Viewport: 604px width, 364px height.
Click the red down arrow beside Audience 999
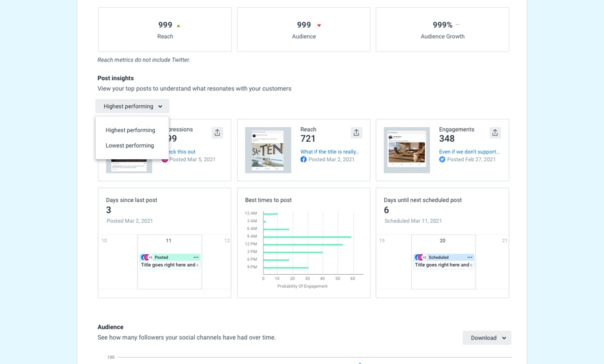click(319, 26)
